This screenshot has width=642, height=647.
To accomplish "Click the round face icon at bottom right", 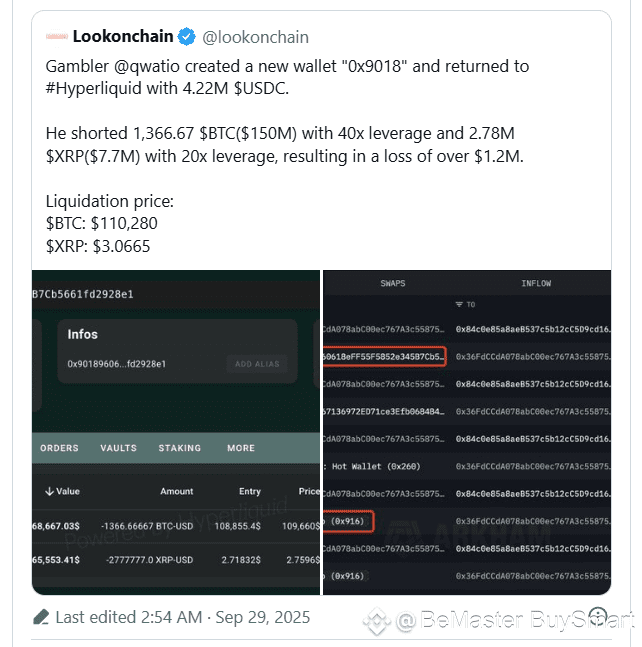I will click(x=598, y=615).
